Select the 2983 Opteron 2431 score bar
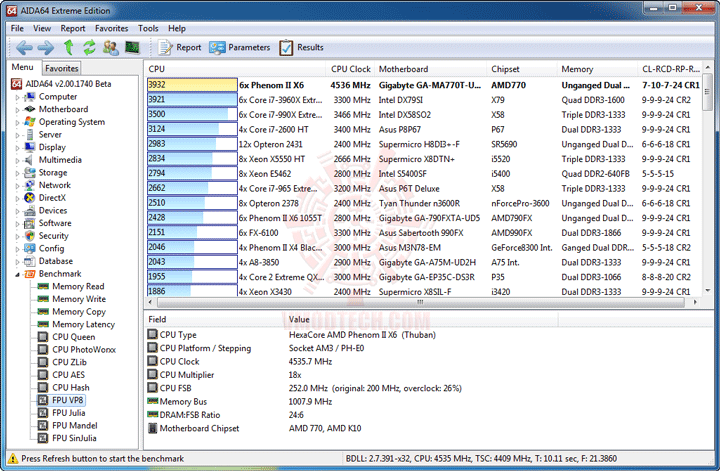720x471 pixels. 192,144
